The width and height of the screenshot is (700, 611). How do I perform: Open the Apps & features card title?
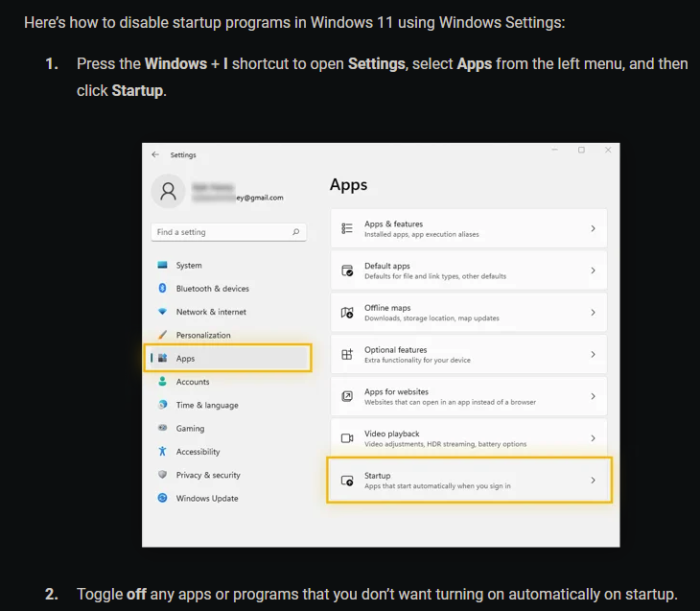[393, 224]
